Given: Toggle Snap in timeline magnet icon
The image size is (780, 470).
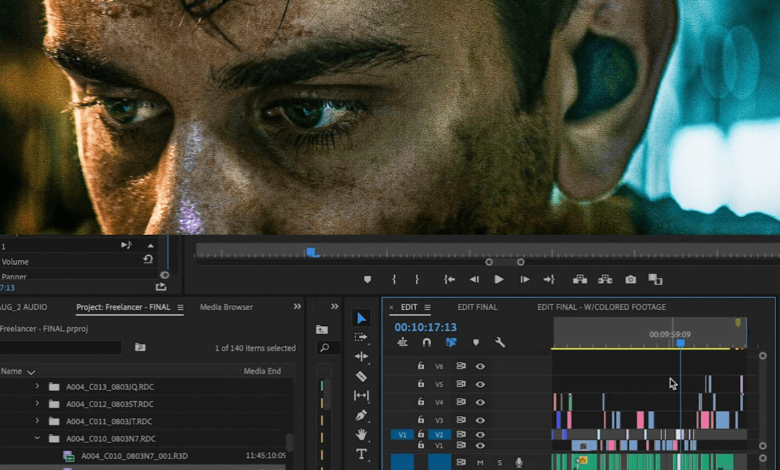Looking at the screenshot, I should tap(427, 342).
